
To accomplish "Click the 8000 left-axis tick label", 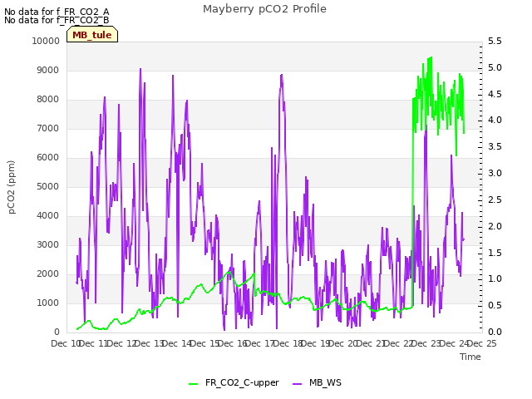I will point(47,100).
